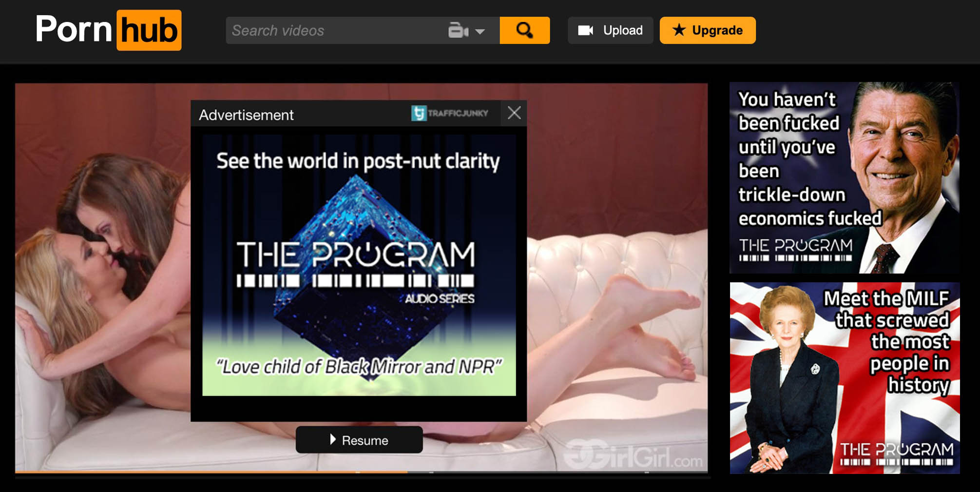This screenshot has height=492, width=980.
Task: Open The Program Audio Series ad banner
Action: 359,265
